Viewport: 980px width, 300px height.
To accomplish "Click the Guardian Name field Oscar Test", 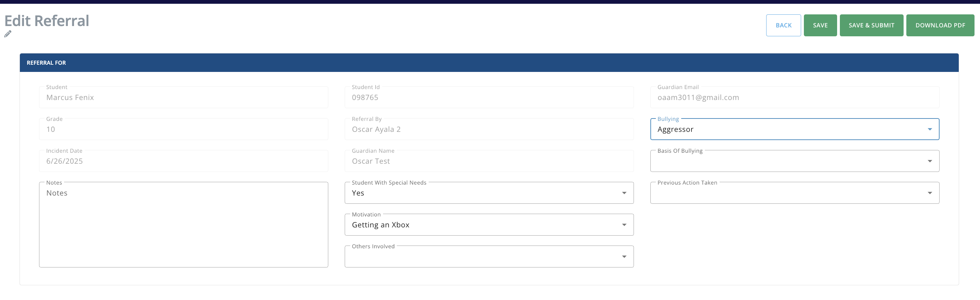I will click(x=489, y=161).
